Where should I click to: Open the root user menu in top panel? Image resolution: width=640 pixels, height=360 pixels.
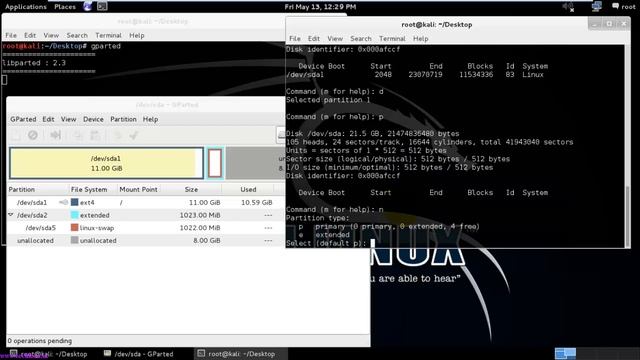[x=623, y=7]
